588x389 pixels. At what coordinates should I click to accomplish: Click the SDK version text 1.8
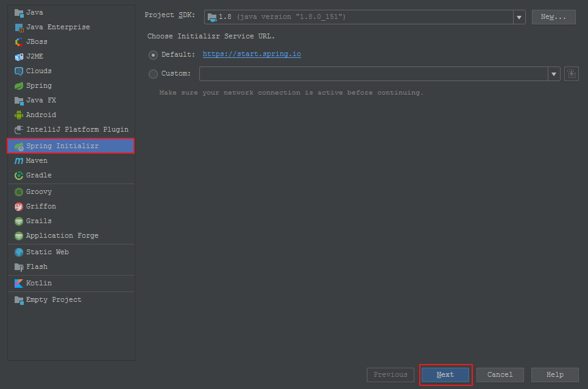click(225, 17)
